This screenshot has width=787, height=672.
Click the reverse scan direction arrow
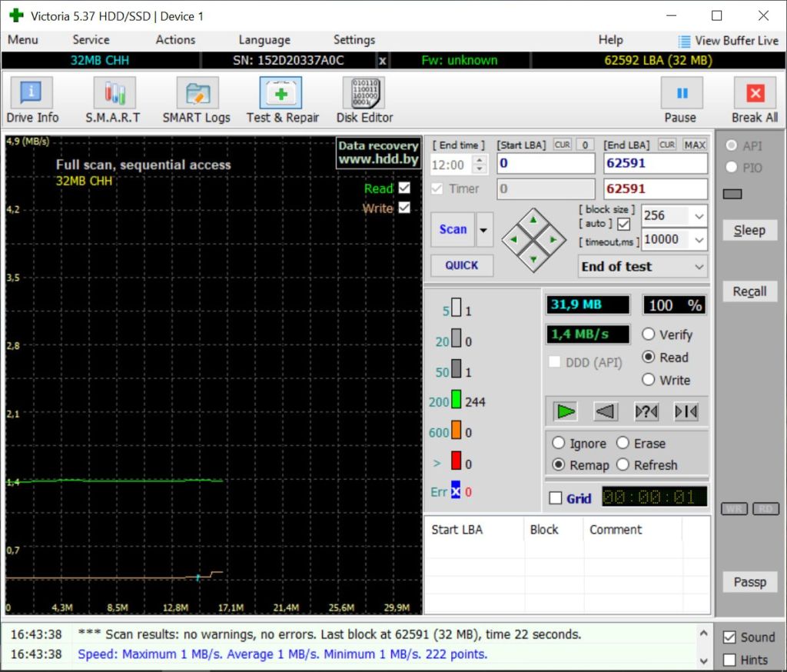click(x=606, y=412)
